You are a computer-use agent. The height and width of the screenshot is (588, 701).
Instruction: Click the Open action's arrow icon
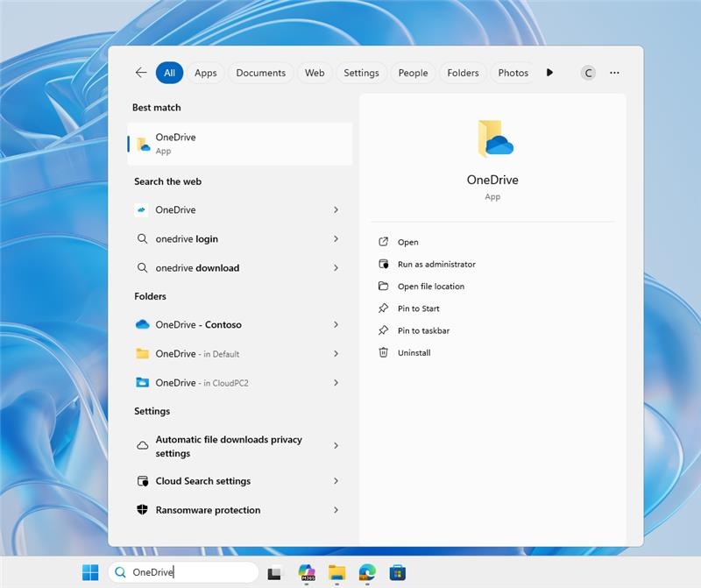click(383, 242)
